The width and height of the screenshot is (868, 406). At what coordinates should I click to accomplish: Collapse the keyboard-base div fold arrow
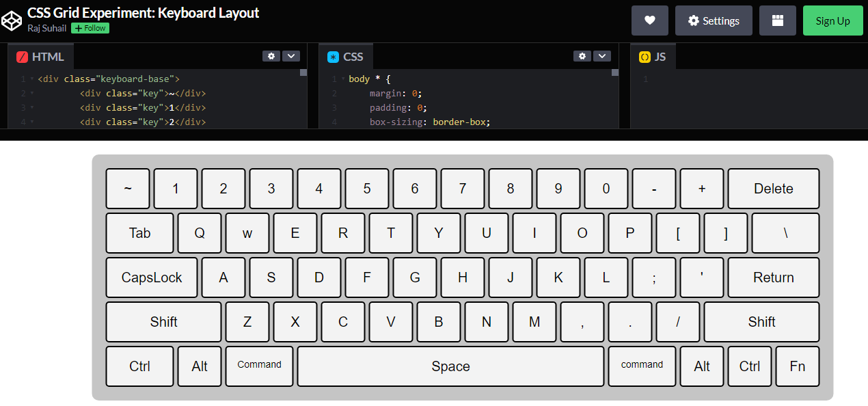tap(32, 79)
